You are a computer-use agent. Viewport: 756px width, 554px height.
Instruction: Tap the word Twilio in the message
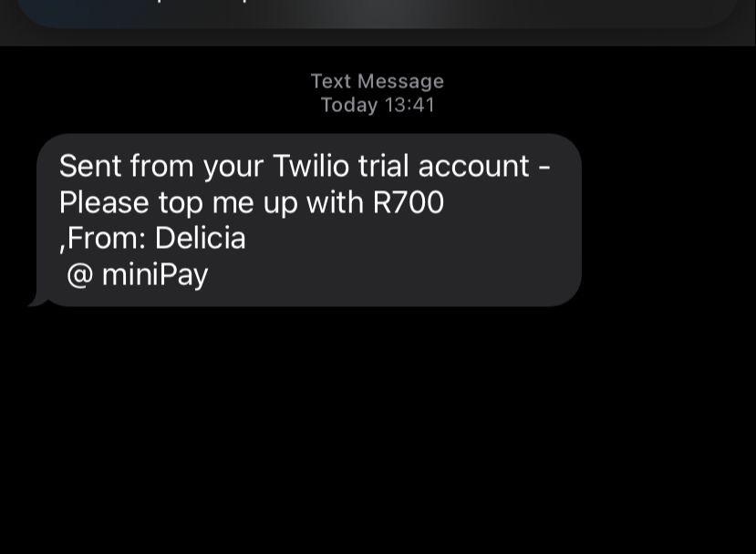click(x=310, y=166)
